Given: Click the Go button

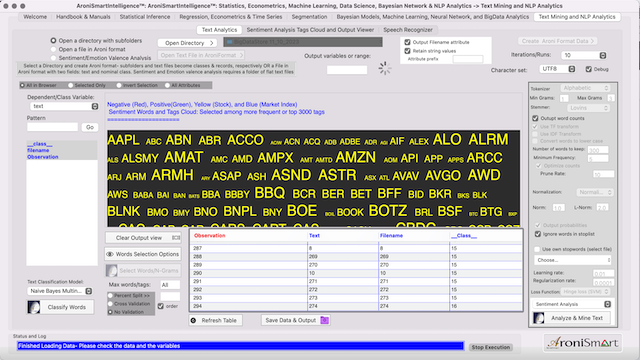Looking at the screenshot, I should tap(90, 127).
